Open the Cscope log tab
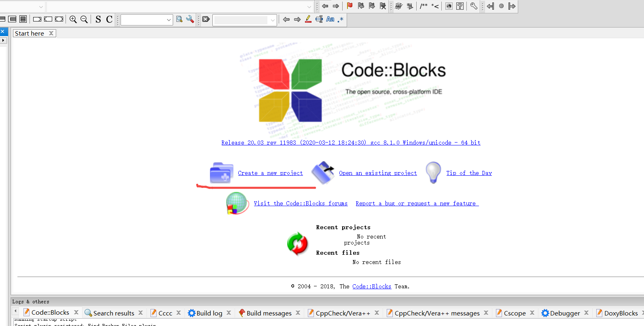The width and height of the screenshot is (644, 326). click(515, 313)
